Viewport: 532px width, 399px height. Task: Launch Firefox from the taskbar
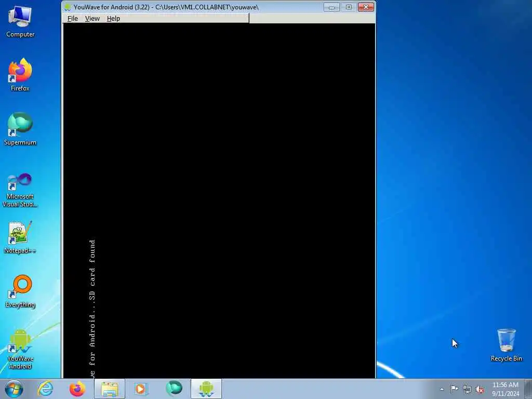(x=77, y=389)
